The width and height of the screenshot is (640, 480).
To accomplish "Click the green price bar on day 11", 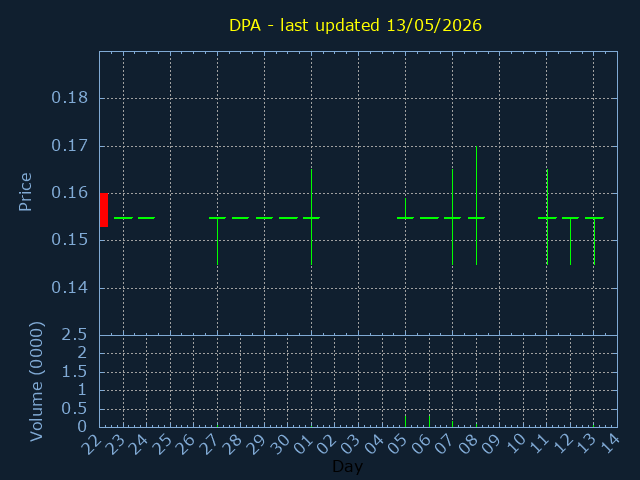I will (x=547, y=217).
